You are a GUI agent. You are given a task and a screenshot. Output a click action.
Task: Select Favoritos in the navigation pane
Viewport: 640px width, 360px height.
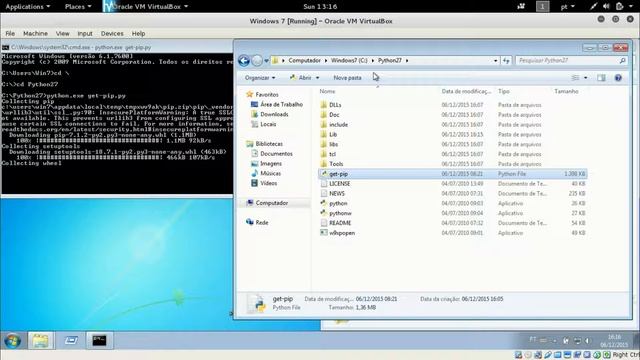267,94
